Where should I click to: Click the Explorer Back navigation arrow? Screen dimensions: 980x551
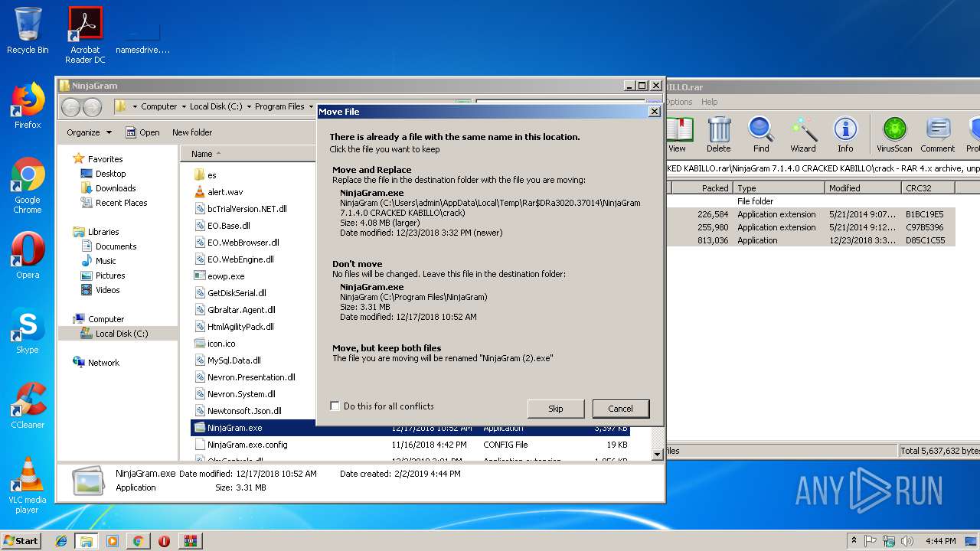(70, 107)
